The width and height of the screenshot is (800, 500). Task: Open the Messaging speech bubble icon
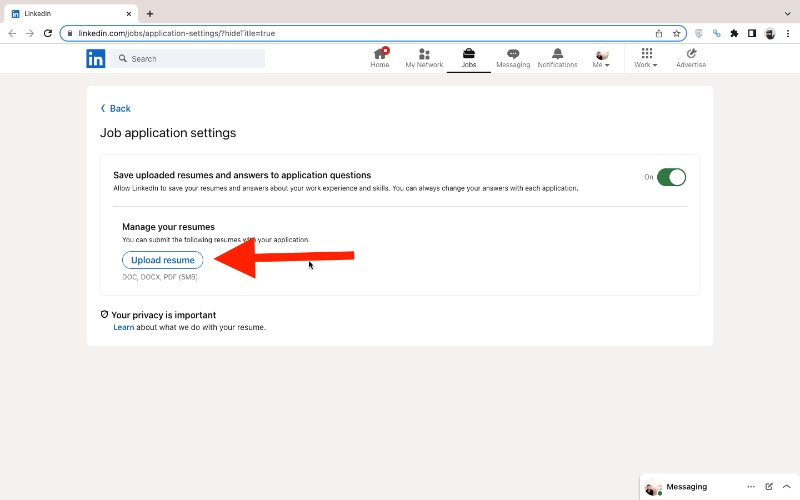click(x=513, y=54)
